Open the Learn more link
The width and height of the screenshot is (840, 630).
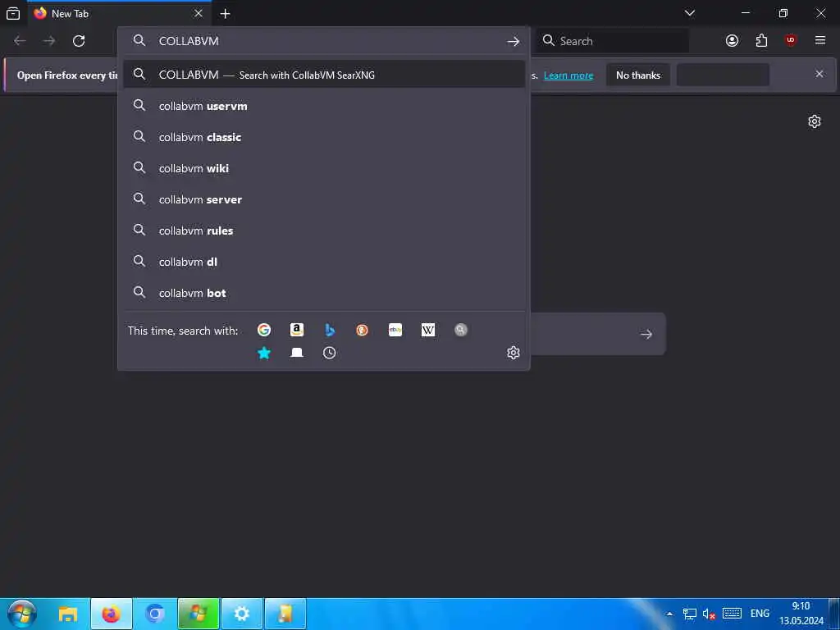coord(568,75)
